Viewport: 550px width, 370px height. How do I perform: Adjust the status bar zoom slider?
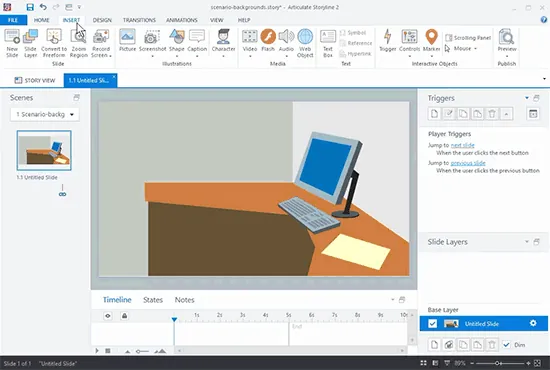(x=497, y=363)
